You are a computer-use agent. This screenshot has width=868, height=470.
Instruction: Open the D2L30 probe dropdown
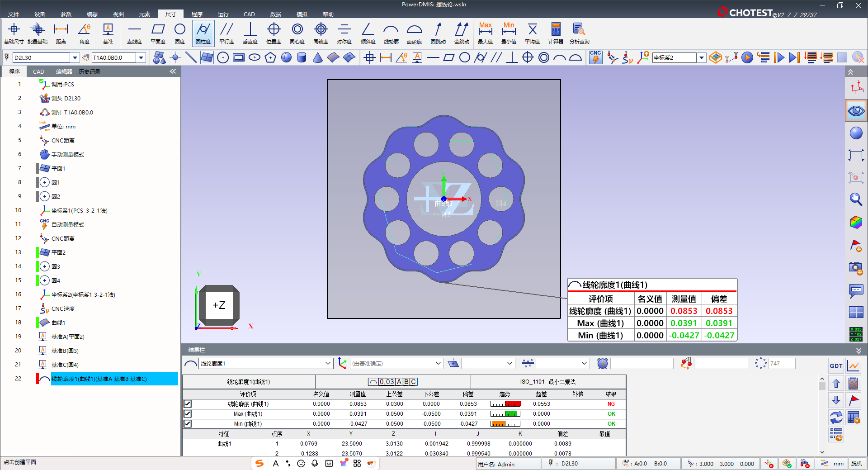[75, 58]
